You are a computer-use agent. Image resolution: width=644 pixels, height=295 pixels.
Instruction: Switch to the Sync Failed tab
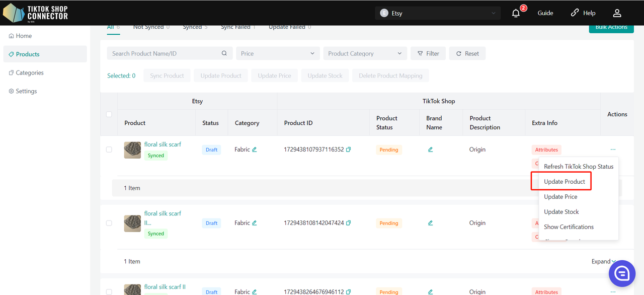[x=238, y=28]
